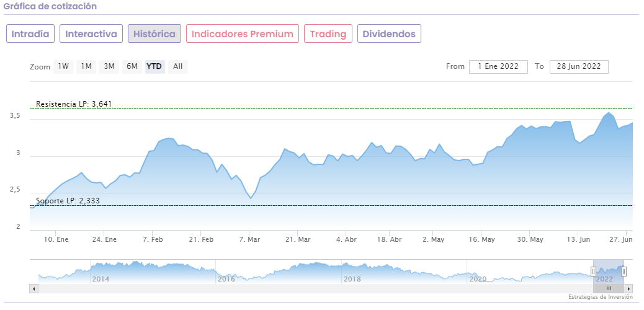
Task: Select the YTD zoom option
Action: pos(154,66)
